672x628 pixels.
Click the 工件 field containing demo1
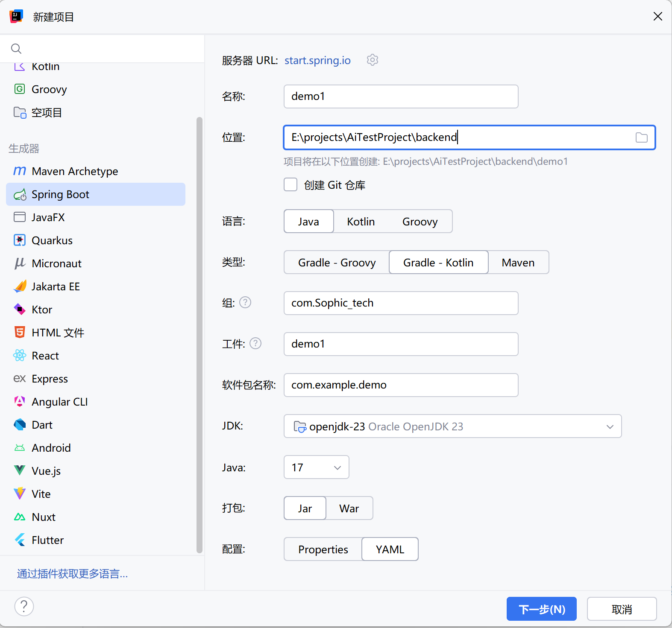(x=401, y=344)
